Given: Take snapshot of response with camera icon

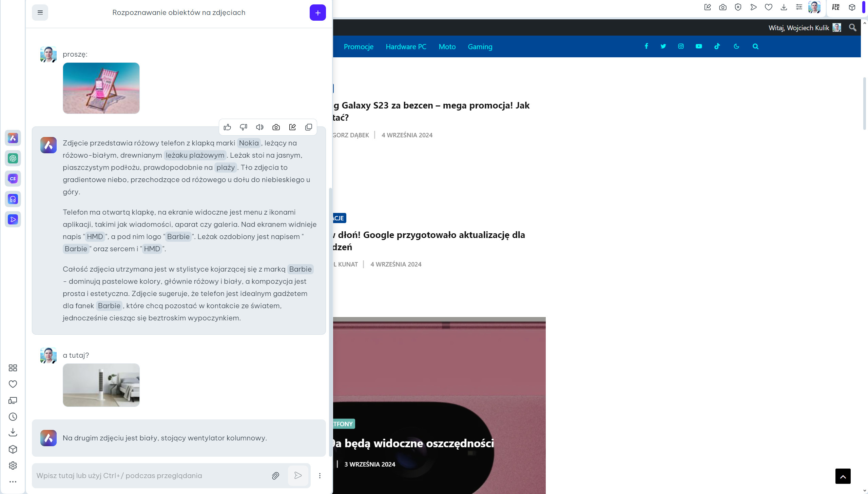Looking at the screenshot, I should (x=276, y=127).
